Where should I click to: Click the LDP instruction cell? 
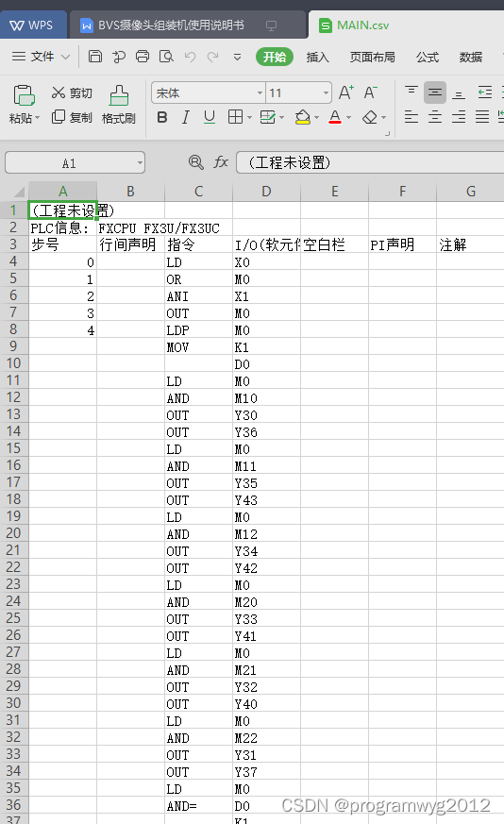(x=198, y=330)
